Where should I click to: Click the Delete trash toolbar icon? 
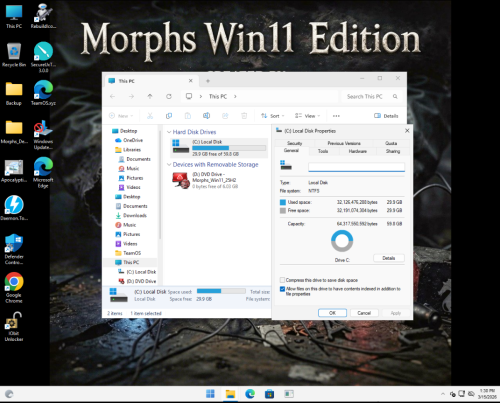coord(244,116)
